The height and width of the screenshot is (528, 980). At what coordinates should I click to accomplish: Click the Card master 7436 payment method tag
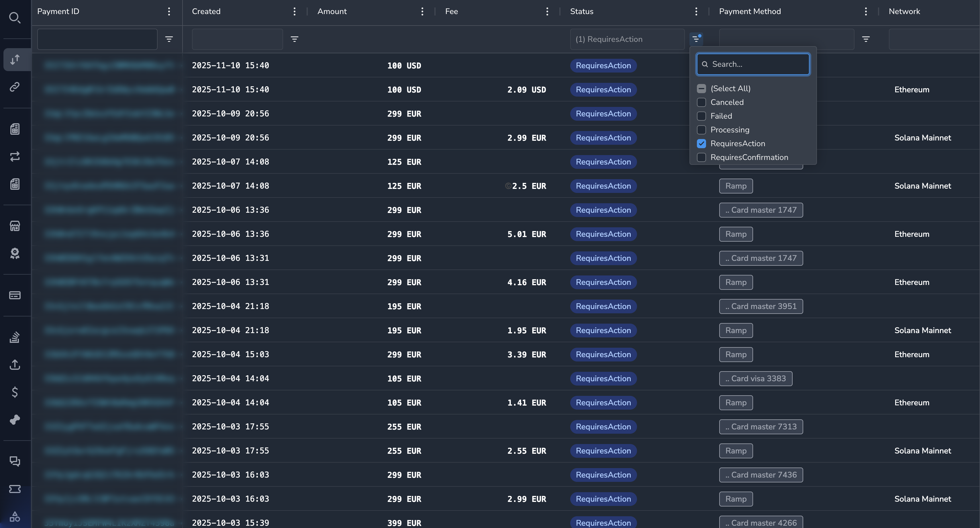coord(761,475)
